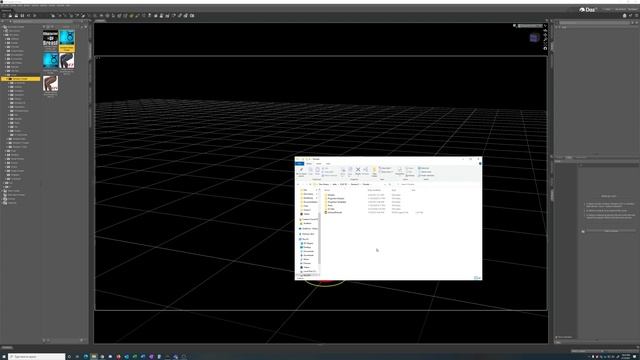Screen dimensions: 640x360
Task: Select the Character Breast thumbnail in content library
Action: tap(51, 39)
